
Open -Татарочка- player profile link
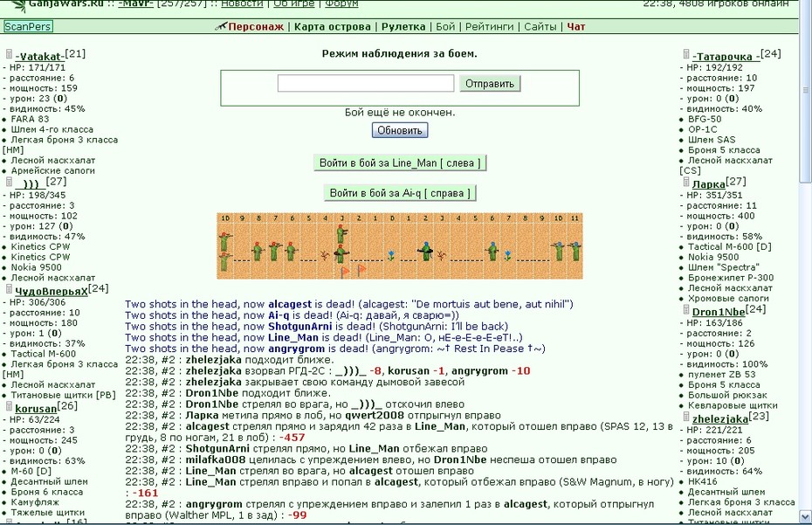click(726, 57)
